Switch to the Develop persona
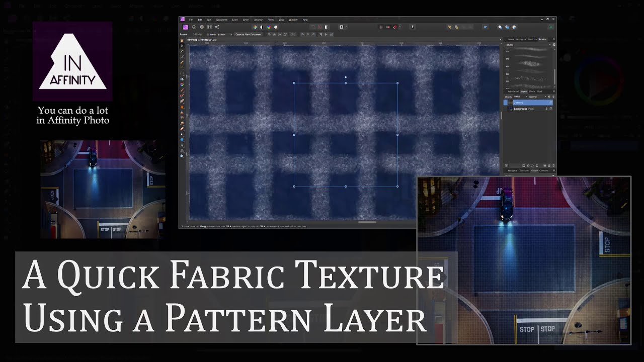 click(x=202, y=27)
